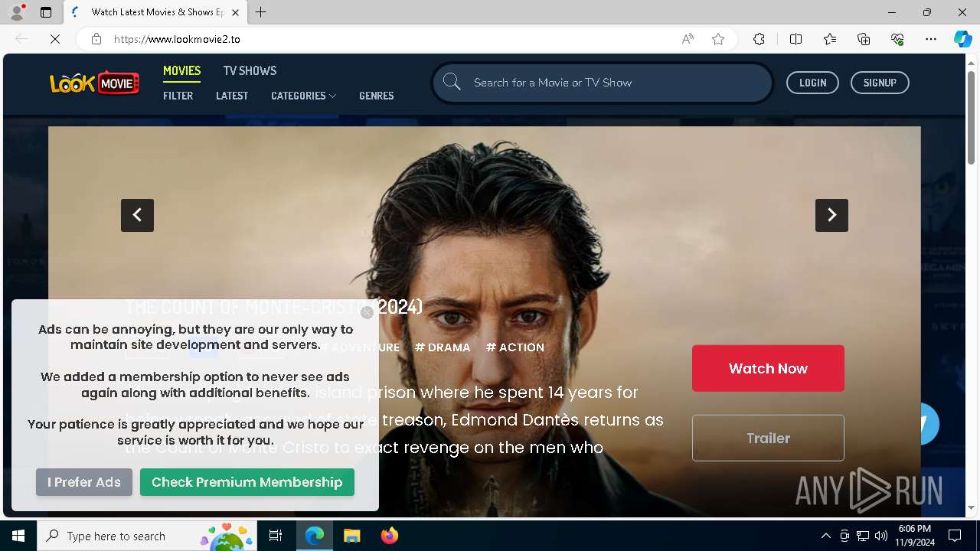Open Browser essentials icon
The height and width of the screenshot is (551, 980).
click(897, 39)
